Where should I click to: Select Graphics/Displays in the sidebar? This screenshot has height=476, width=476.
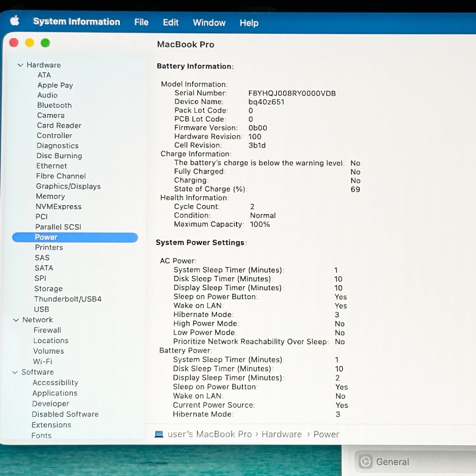[x=68, y=186]
